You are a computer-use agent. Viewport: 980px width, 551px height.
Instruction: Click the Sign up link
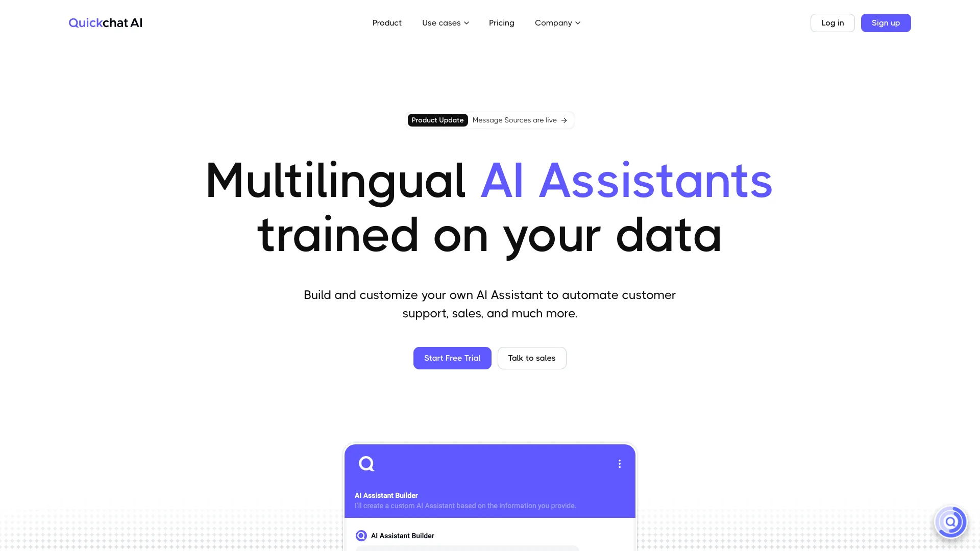(885, 22)
